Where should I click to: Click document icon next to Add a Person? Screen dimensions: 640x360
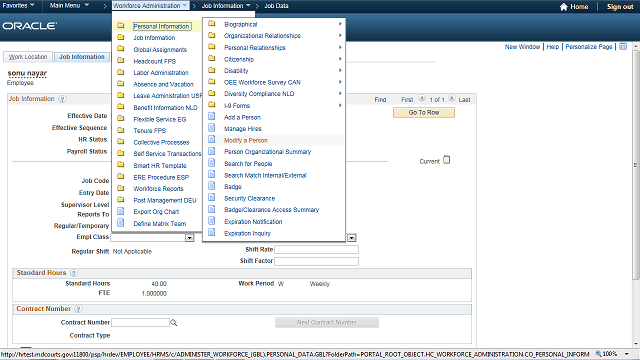tap(211, 116)
